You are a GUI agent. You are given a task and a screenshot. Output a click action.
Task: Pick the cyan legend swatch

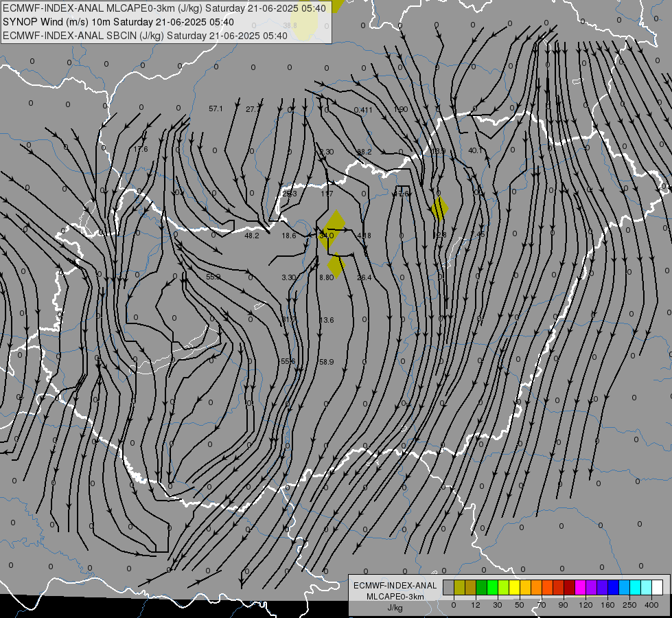click(636, 587)
